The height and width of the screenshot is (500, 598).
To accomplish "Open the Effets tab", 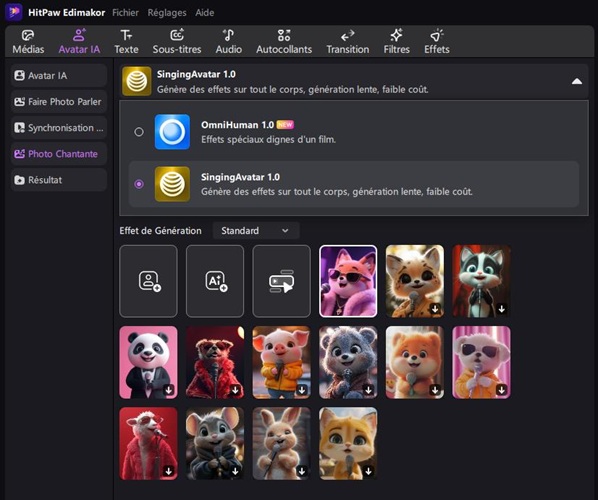I will coord(437,42).
